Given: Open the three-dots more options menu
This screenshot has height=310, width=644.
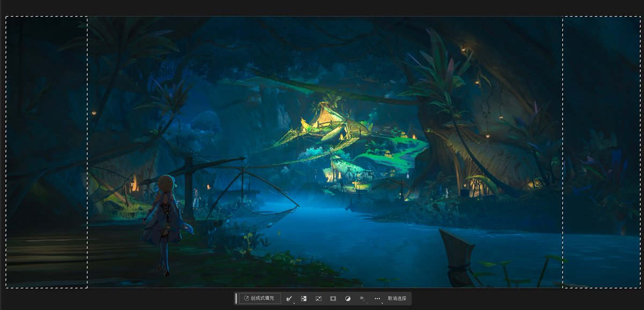Looking at the screenshot, I should click(x=377, y=298).
